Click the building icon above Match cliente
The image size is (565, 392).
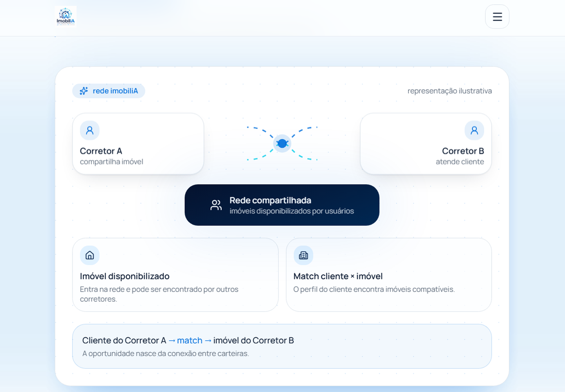coord(303,256)
